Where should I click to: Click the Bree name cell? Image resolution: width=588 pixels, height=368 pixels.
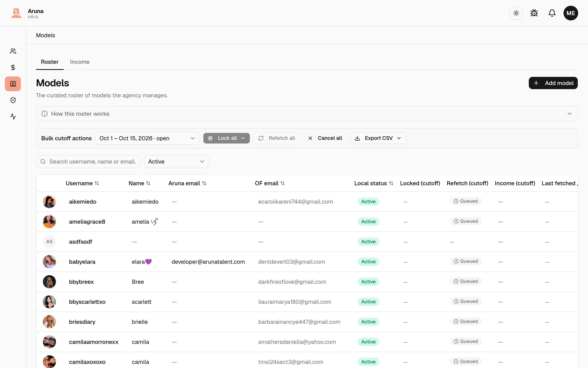click(138, 282)
